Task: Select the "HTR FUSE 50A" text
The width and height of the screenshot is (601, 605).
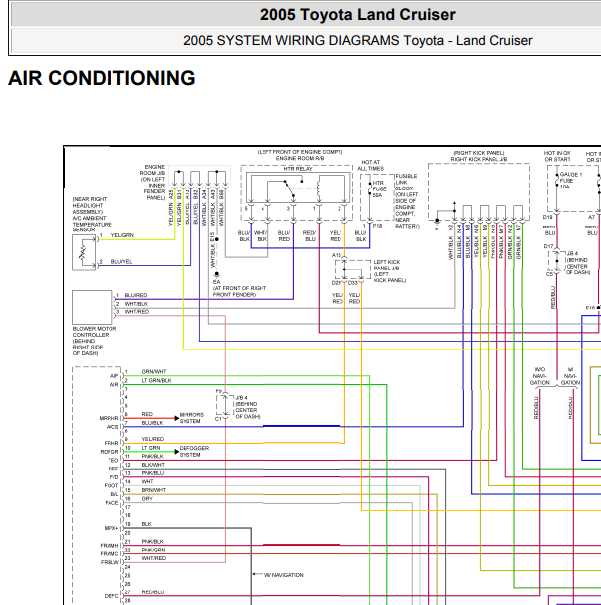Action: 379,189
